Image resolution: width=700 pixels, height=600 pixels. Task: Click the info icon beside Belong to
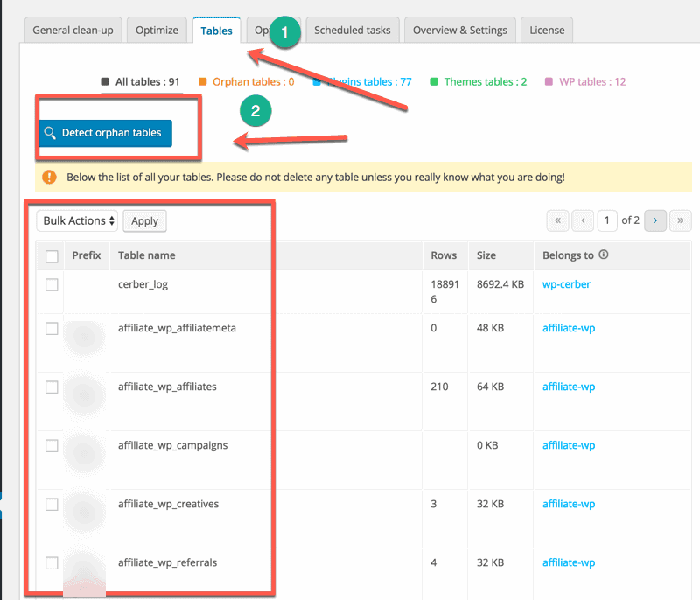pos(604,255)
